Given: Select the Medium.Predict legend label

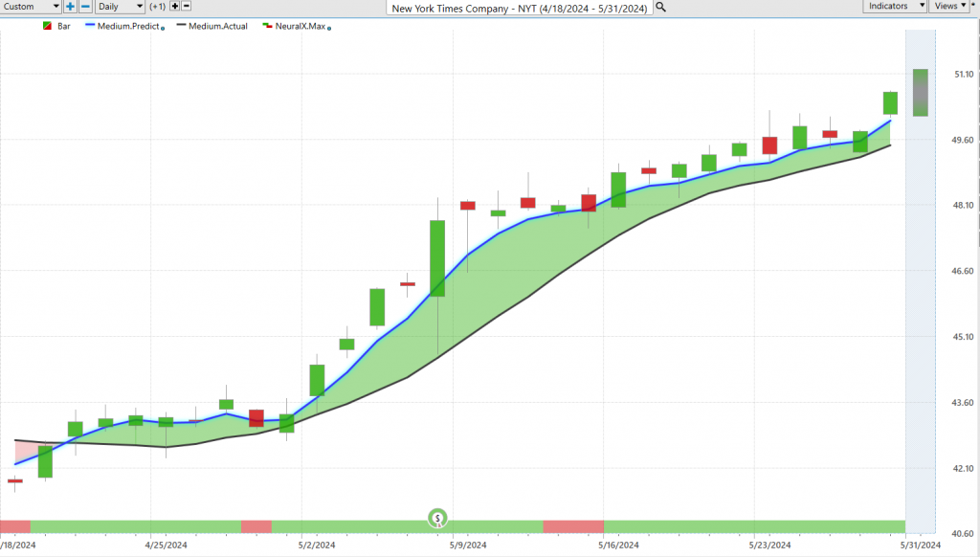Looking at the screenshot, I should 128,26.
